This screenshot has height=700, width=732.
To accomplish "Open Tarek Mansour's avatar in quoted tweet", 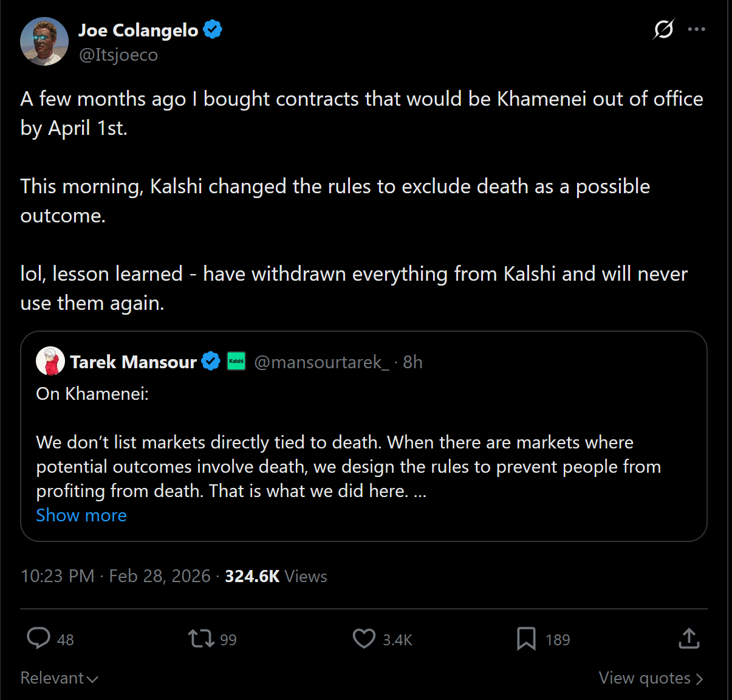I will tap(50, 362).
